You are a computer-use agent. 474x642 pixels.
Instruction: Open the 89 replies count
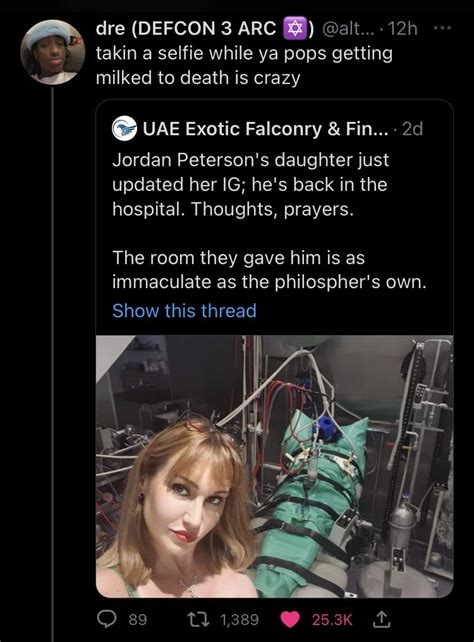point(138,619)
